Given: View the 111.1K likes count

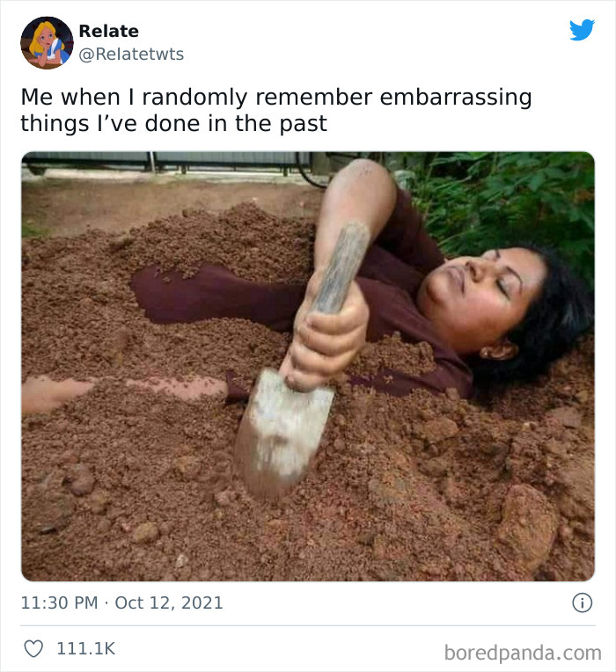Looking at the screenshot, I should point(85,648).
